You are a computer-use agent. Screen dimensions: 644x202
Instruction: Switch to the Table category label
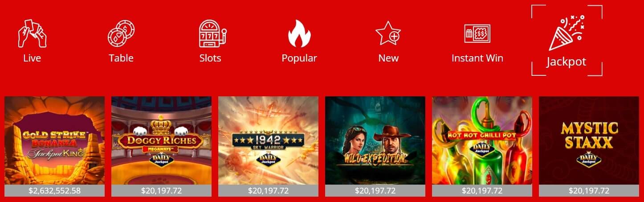point(121,58)
